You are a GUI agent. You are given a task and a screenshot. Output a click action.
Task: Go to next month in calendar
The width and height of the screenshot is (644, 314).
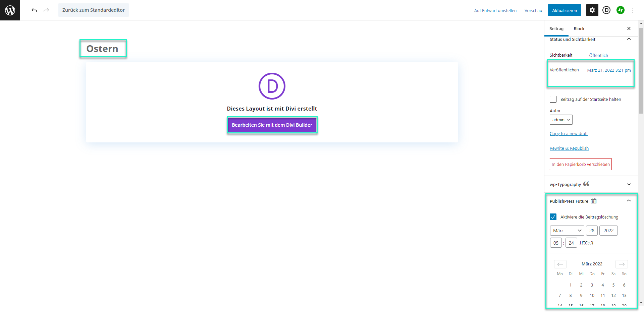(622, 264)
